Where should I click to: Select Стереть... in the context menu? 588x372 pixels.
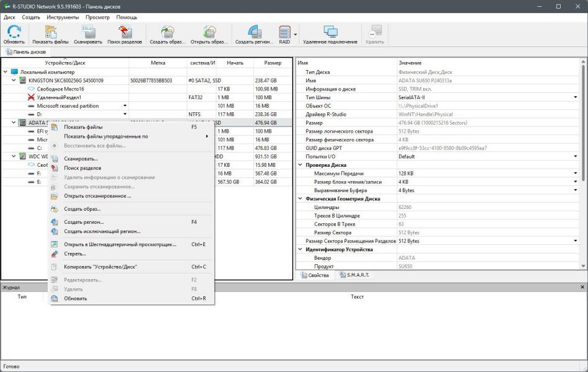75,254
